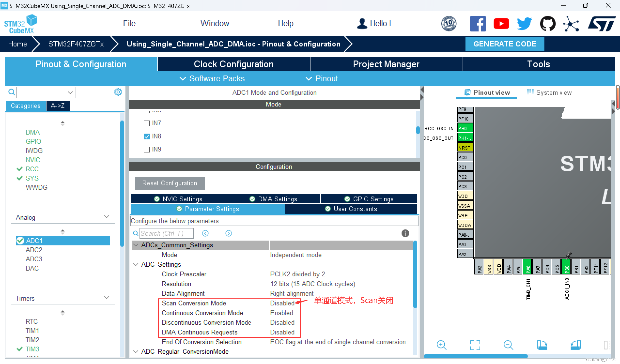Enable the IN9 channel checkbox

pos(147,149)
